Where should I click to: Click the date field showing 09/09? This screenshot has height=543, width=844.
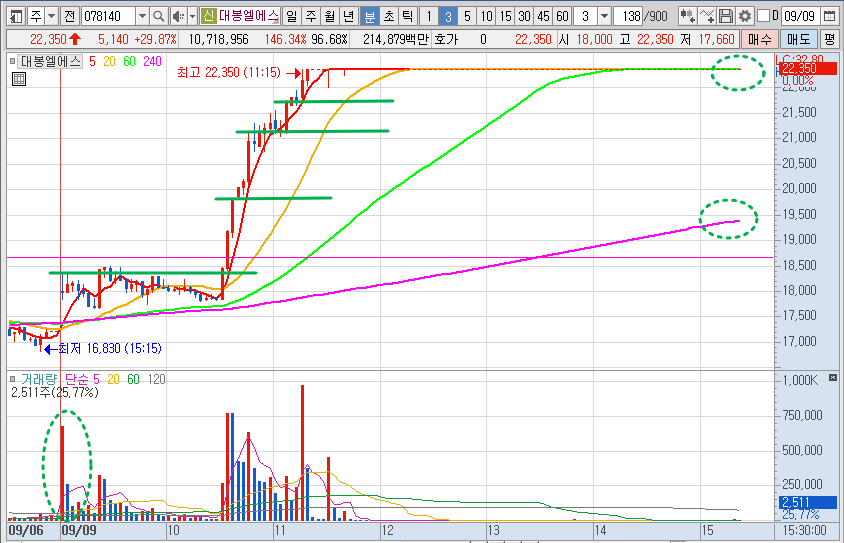coord(799,16)
